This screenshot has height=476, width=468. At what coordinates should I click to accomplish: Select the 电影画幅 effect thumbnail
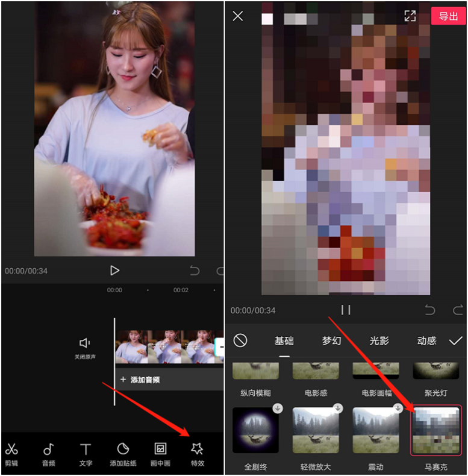coord(376,371)
